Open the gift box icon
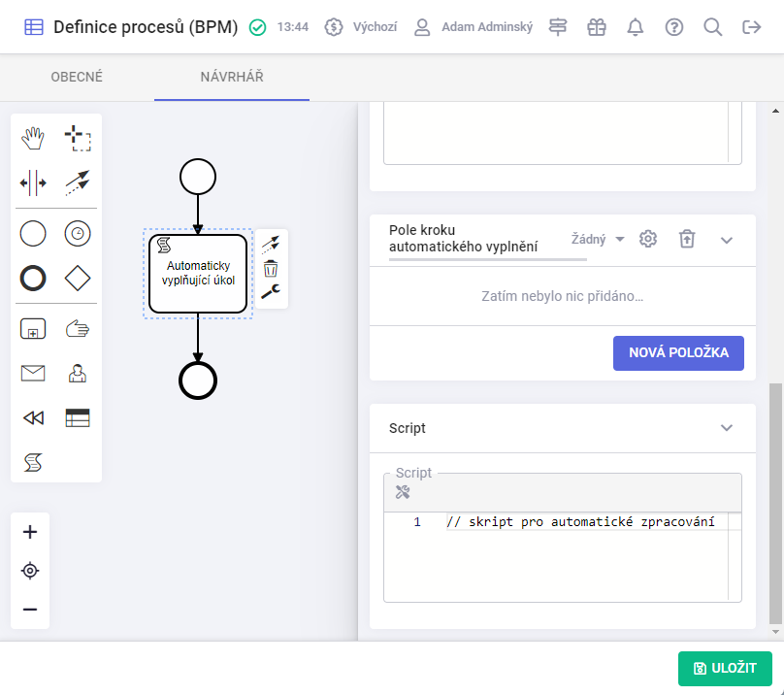The width and height of the screenshot is (784, 695). 597,27
